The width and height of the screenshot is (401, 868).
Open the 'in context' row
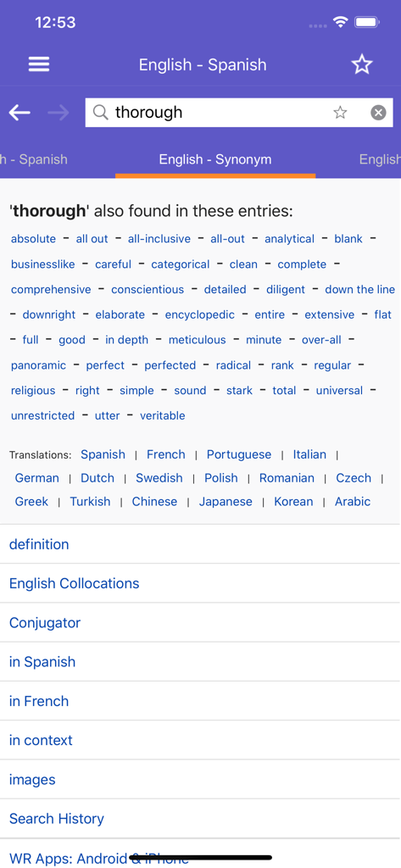[x=200, y=740]
